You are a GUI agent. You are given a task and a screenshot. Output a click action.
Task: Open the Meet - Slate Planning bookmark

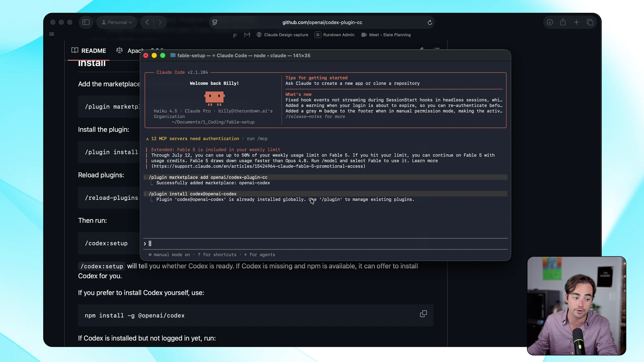386,35
